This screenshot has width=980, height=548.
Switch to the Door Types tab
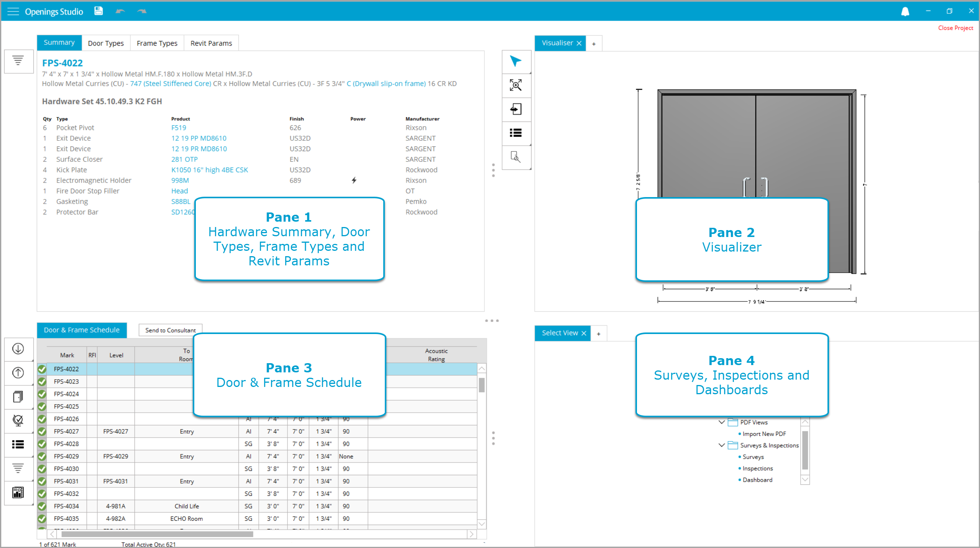tap(106, 43)
